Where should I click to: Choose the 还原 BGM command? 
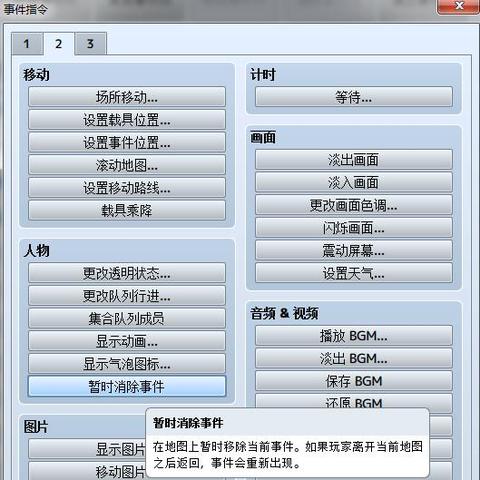[354, 401]
